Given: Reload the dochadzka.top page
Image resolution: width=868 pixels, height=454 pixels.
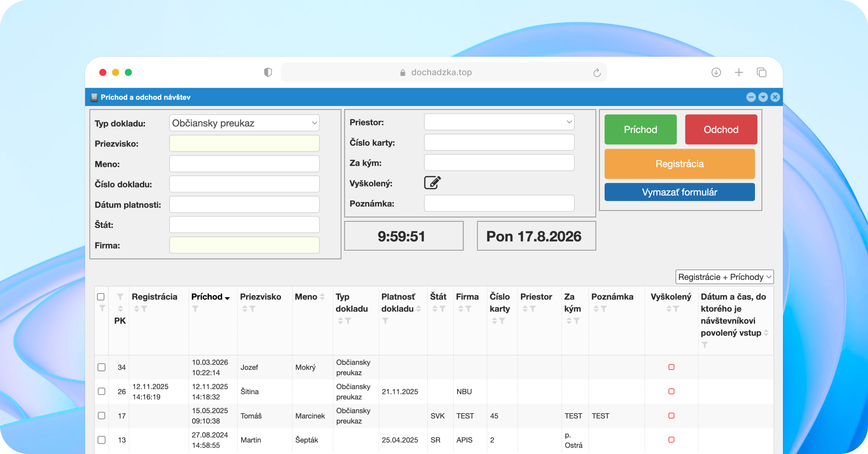Looking at the screenshot, I should coord(597,72).
